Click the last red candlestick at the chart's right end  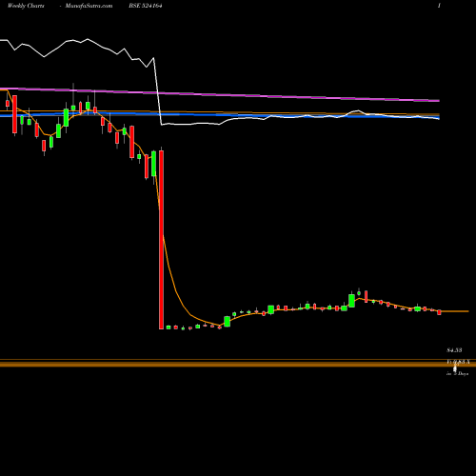coord(439,312)
